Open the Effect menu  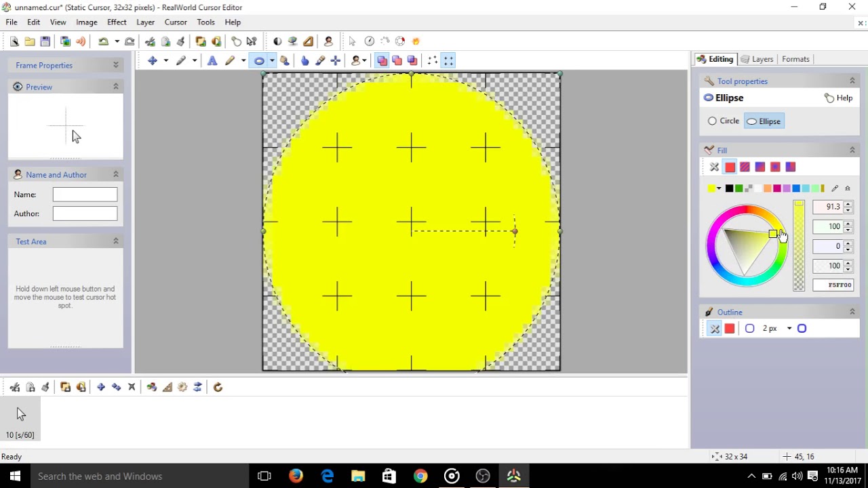[117, 22]
